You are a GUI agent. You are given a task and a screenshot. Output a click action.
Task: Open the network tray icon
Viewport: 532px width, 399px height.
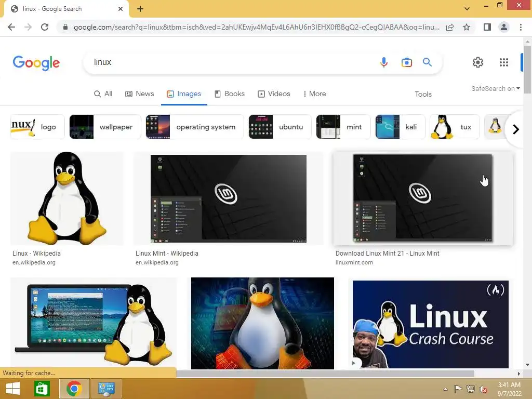click(471, 389)
